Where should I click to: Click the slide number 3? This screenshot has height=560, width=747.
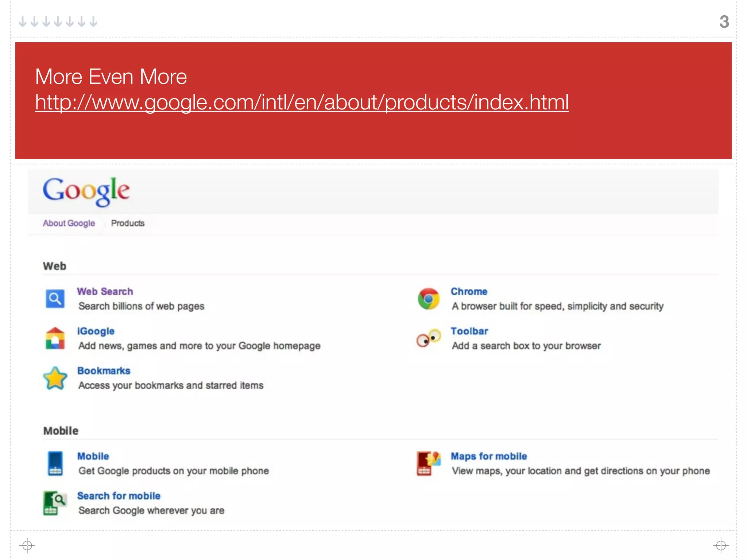(x=724, y=22)
